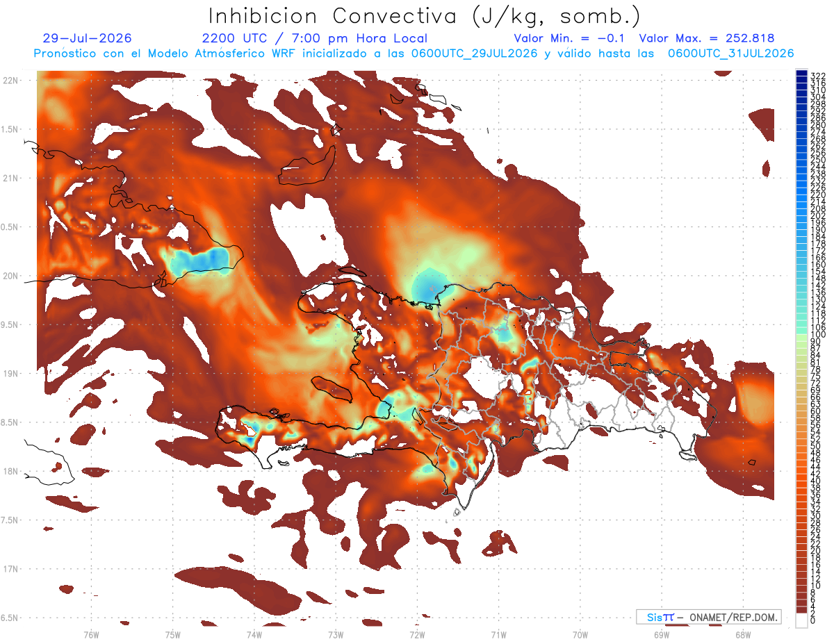This screenshot has height=644, width=834.
Task: Click the "17N" latitude label
Action: (x=11, y=569)
